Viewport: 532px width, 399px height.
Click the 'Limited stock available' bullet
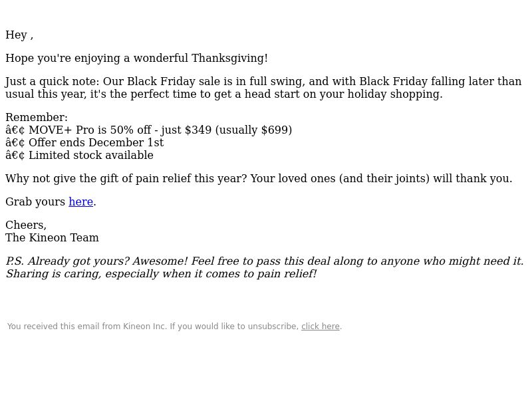click(x=79, y=155)
